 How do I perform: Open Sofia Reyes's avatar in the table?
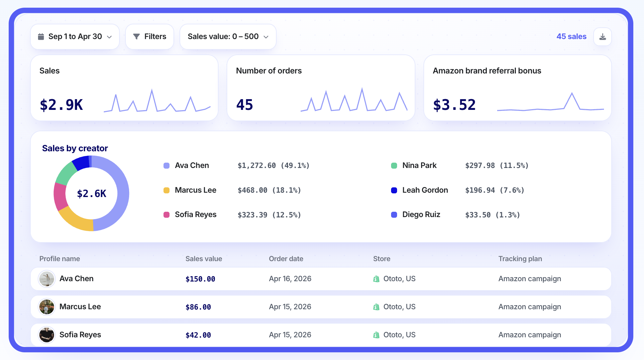point(47,335)
